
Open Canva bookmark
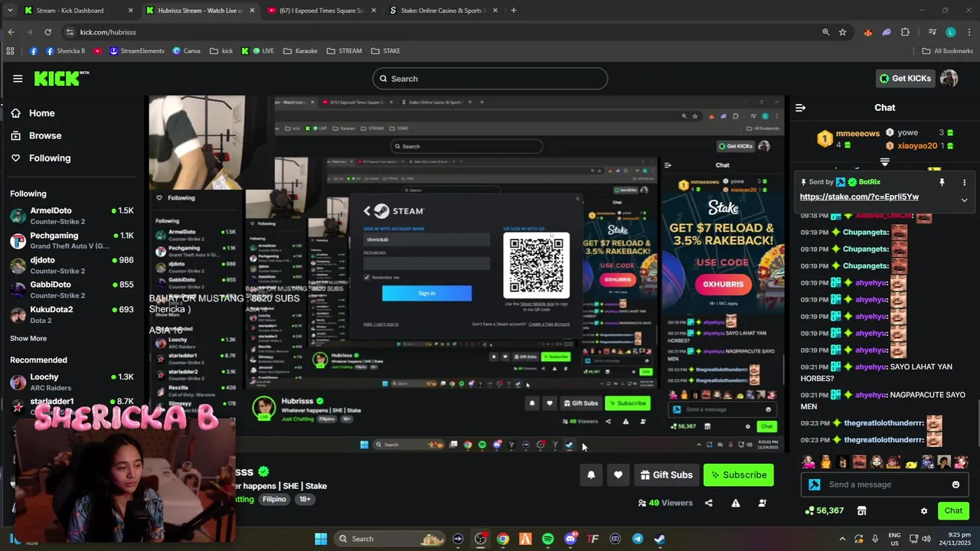click(x=187, y=51)
